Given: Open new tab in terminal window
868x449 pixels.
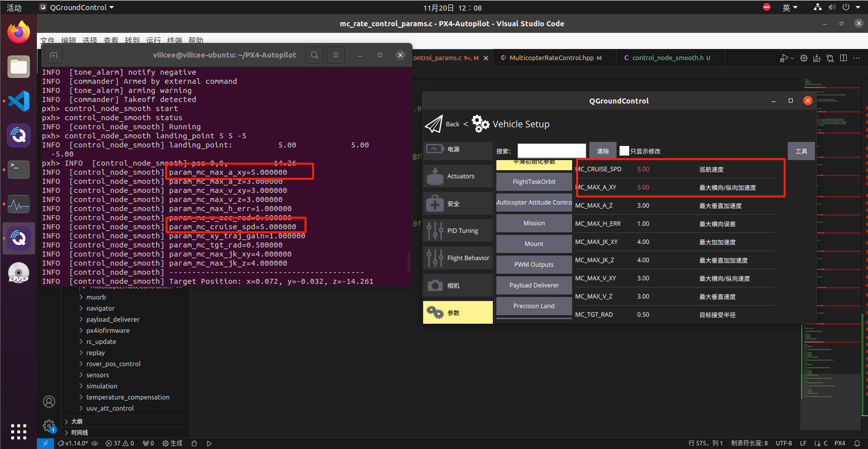Looking at the screenshot, I should pyautogui.click(x=54, y=55).
